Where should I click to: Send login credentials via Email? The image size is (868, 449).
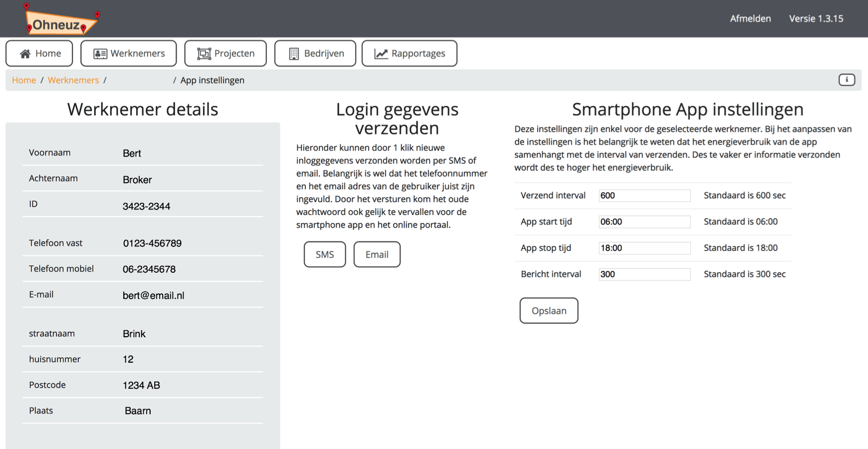[377, 254]
